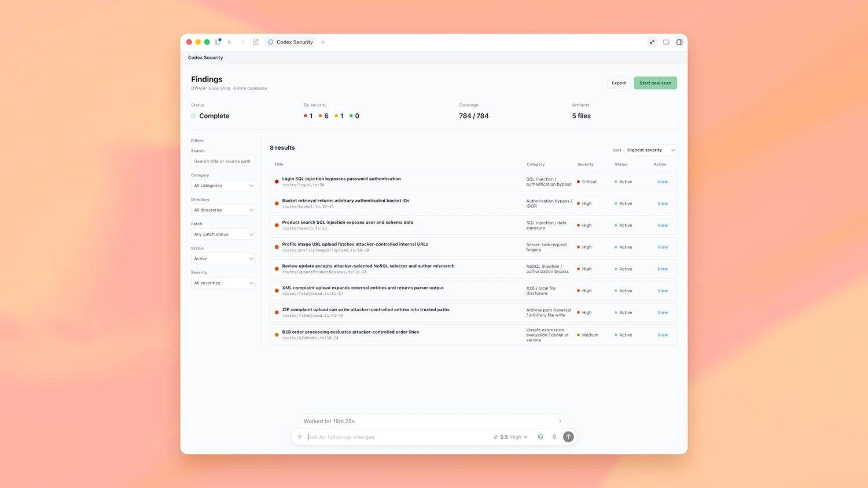Open a new tab with the plus icon
The image size is (868, 488).
pos(323,42)
